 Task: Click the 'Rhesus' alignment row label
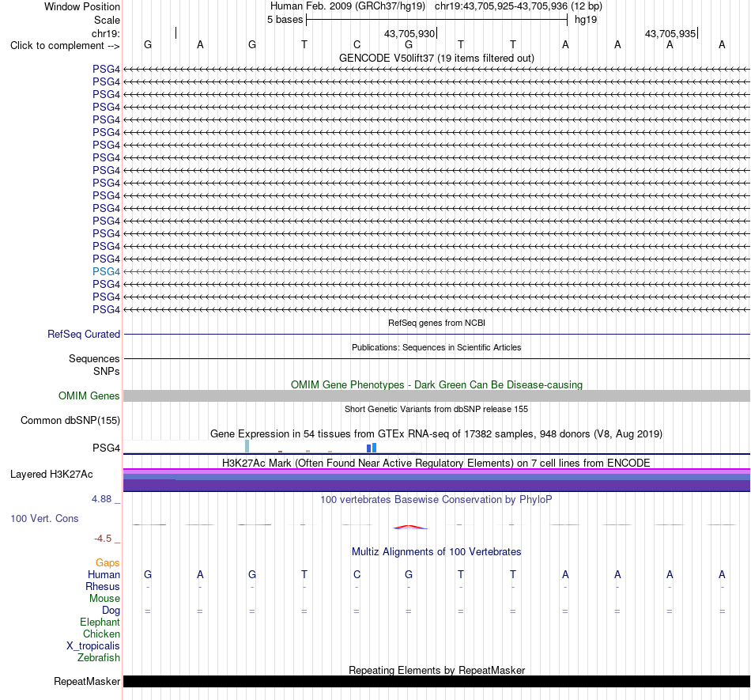point(103,586)
